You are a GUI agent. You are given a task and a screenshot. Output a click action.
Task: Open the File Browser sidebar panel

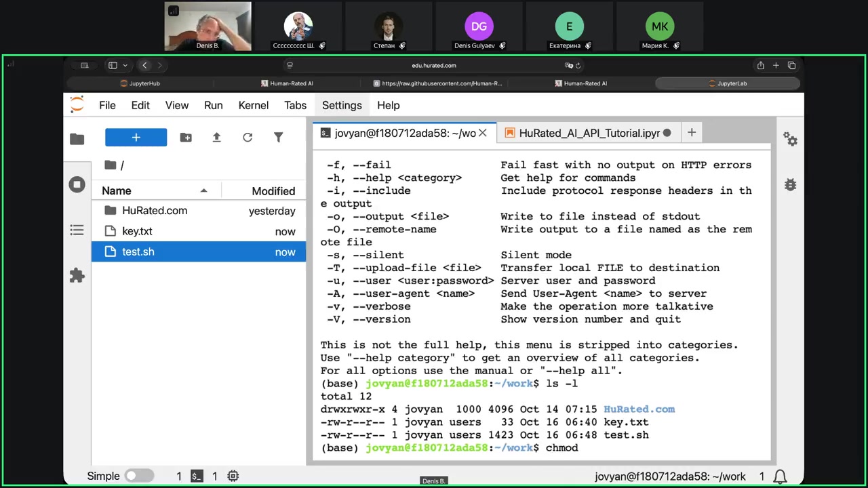coord(77,139)
